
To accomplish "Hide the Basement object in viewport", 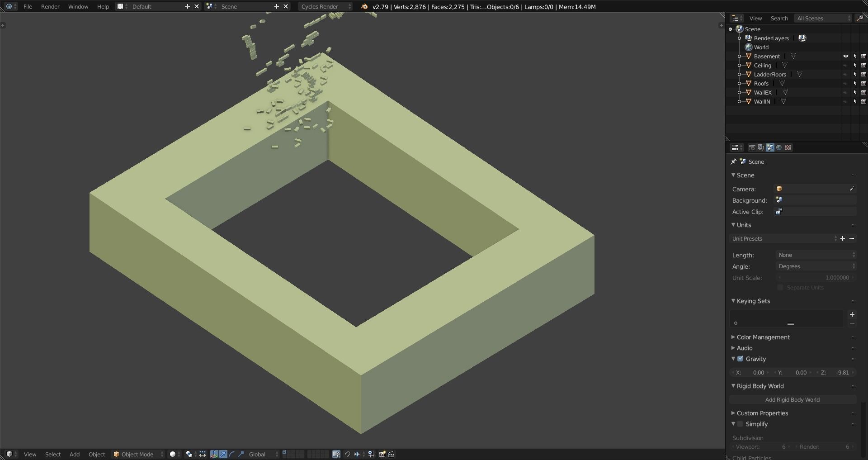I will coord(845,56).
